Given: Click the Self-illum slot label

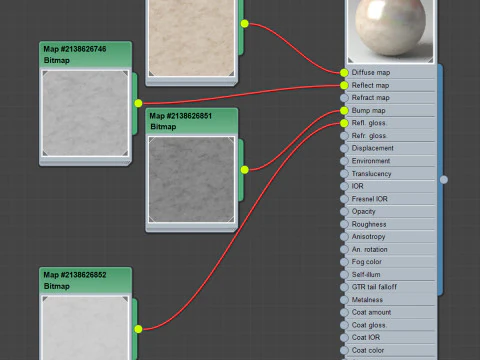Looking at the screenshot, I should pos(366,275).
